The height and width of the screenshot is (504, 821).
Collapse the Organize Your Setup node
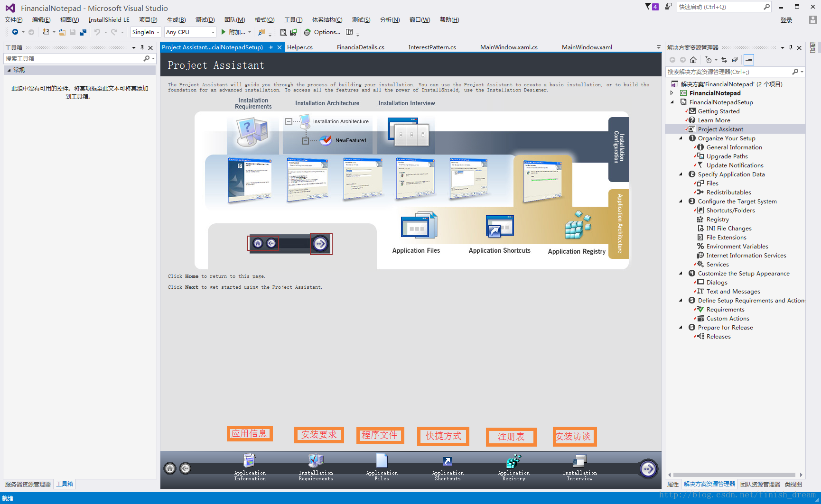point(681,138)
